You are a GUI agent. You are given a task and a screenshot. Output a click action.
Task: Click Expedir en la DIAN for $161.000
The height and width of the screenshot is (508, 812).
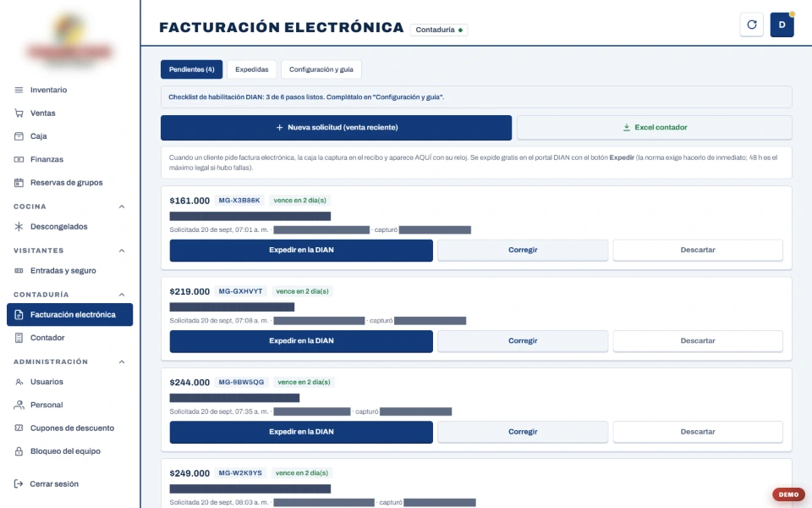[301, 250]
